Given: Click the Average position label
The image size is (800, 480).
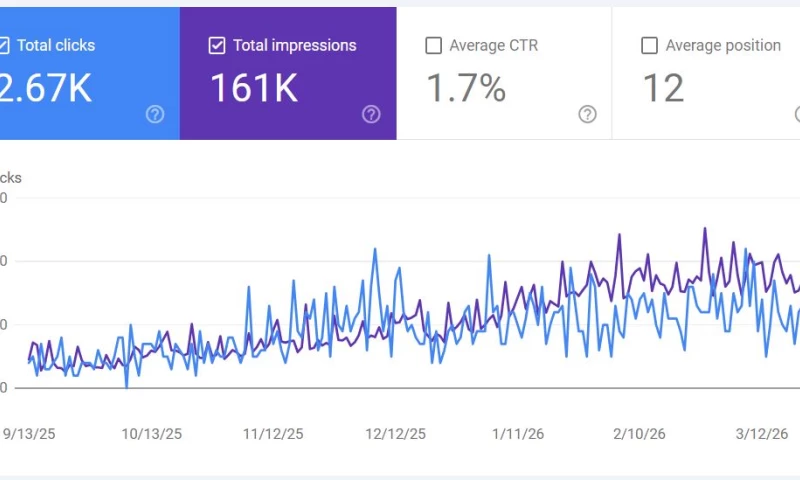Looking at the screenshot, I should tap(723, 45).
